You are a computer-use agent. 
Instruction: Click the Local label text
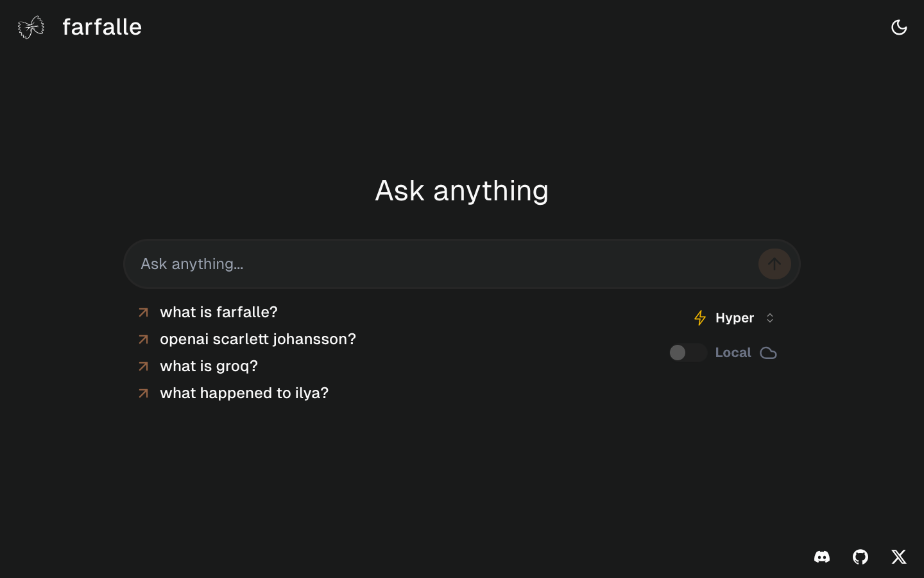733,353
